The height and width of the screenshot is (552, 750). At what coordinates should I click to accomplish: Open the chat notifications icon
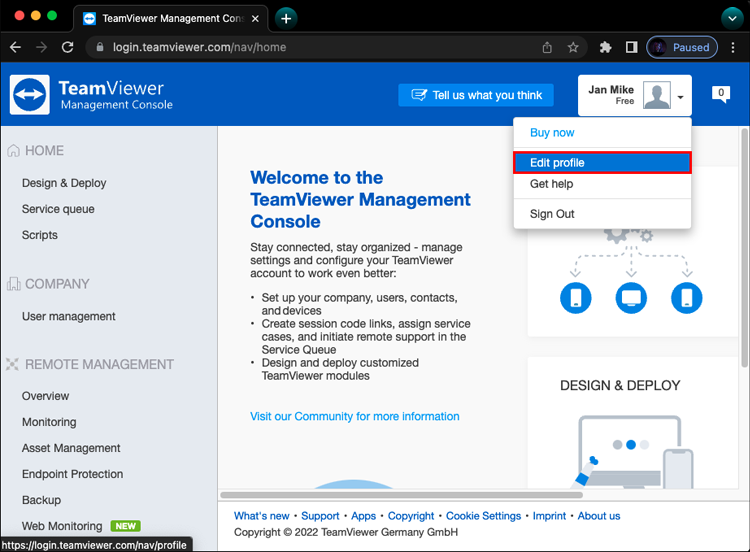click(720, 94)
